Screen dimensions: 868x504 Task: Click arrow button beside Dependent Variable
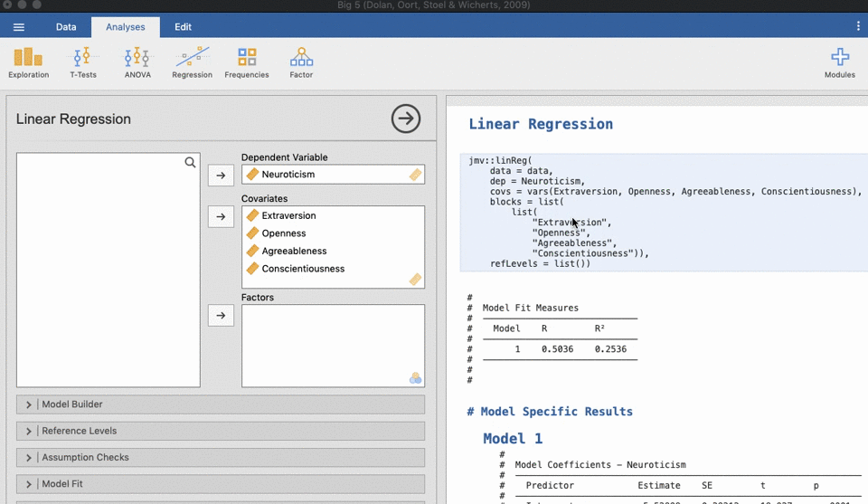click(x=221, y=175)
